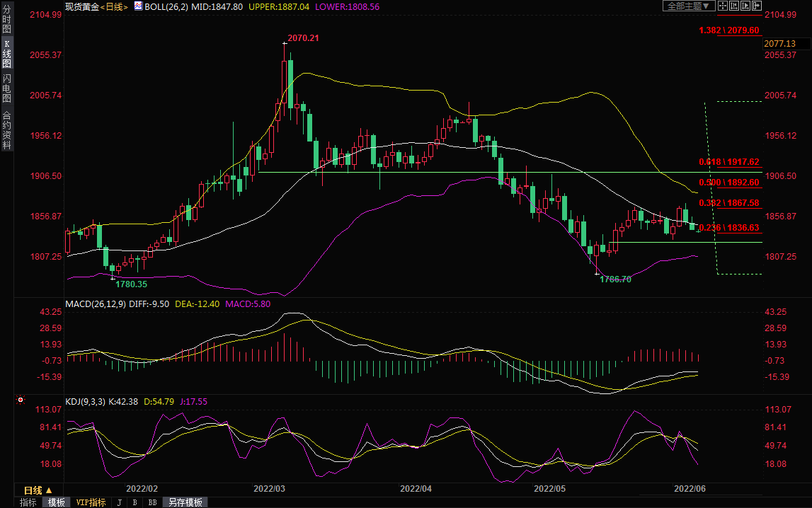
Task: Open the 闪电图 side tab
Action: coord(6,88)
